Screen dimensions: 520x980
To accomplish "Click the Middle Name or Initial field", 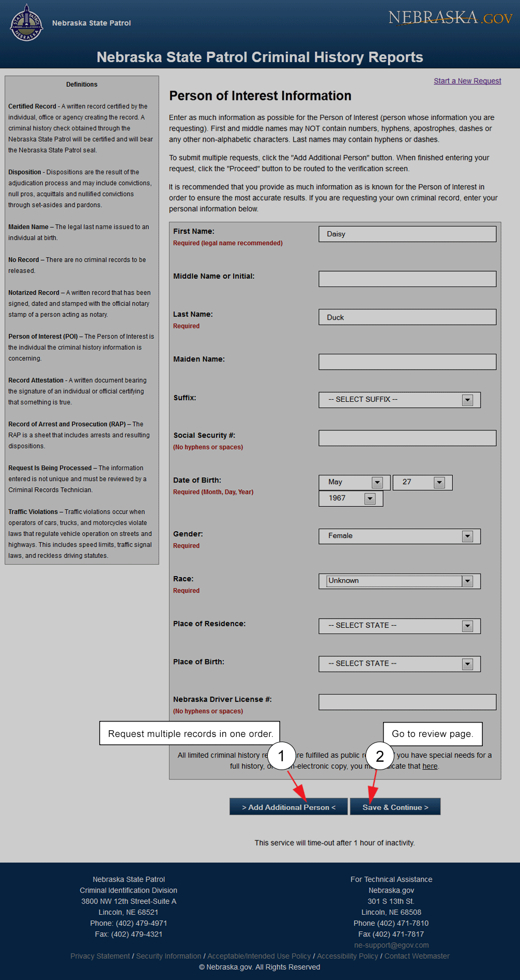I will pyautogui.click(x=407, y=279).
